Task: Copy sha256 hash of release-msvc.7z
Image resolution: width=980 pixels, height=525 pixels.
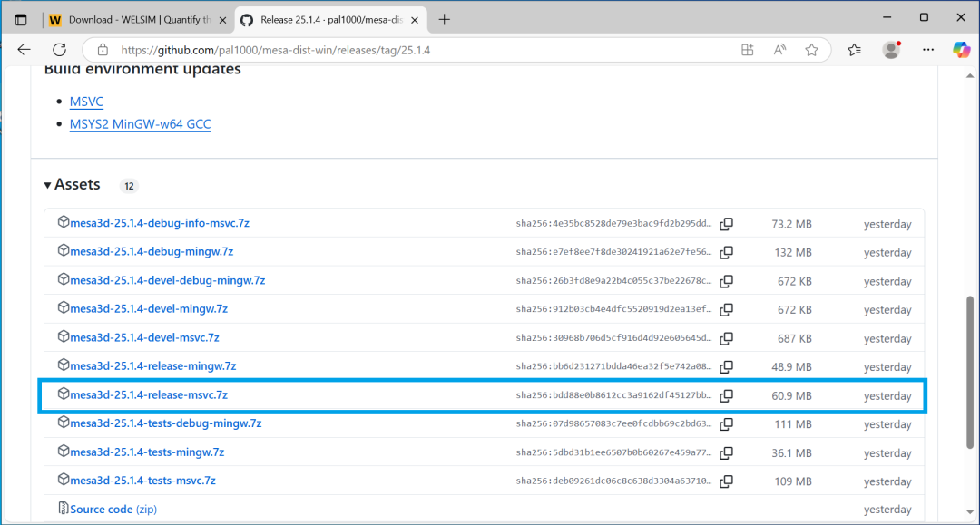Action: 726,395
